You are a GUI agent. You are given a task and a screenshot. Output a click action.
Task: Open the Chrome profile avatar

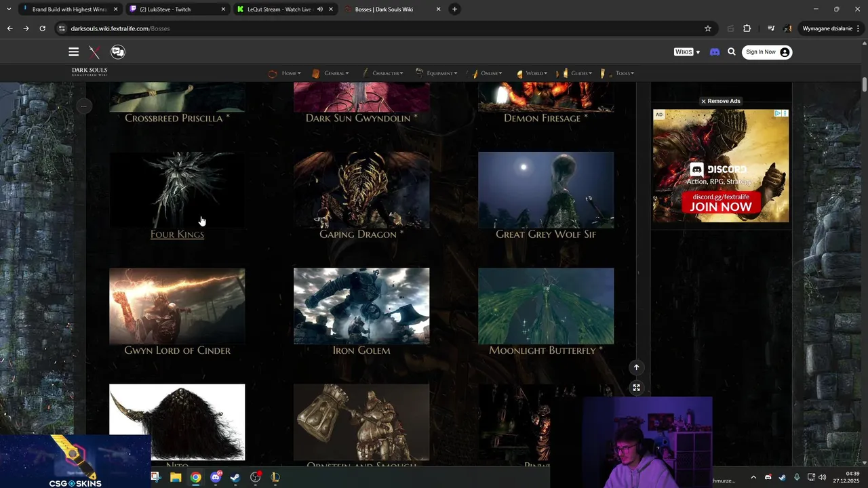[788, 28]
